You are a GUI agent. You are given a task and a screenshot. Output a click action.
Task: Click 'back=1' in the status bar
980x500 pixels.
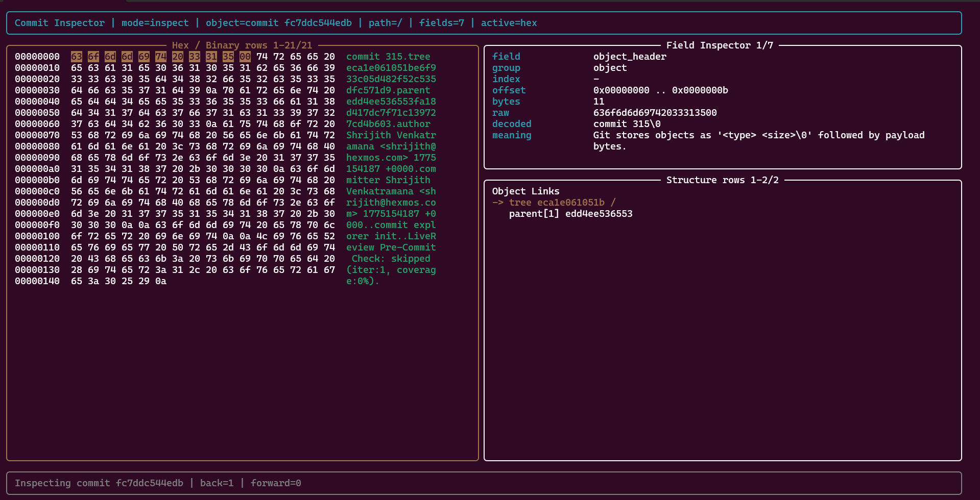[217, 483]
